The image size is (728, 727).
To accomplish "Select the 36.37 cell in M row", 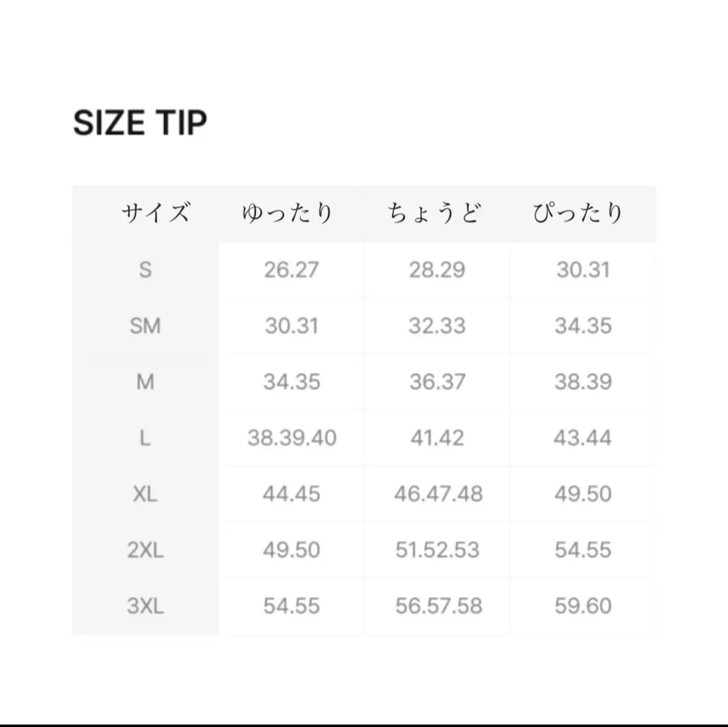I will [x=437, y=382].
